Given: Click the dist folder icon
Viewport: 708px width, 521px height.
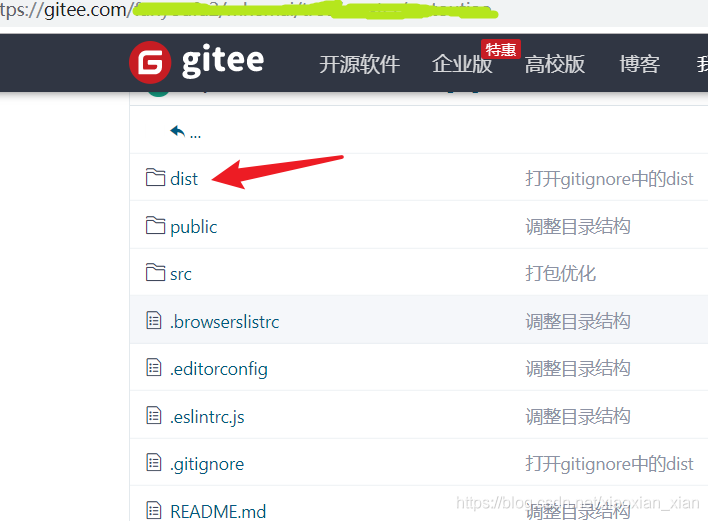Looking at the screenshot, I should [155, 177].
